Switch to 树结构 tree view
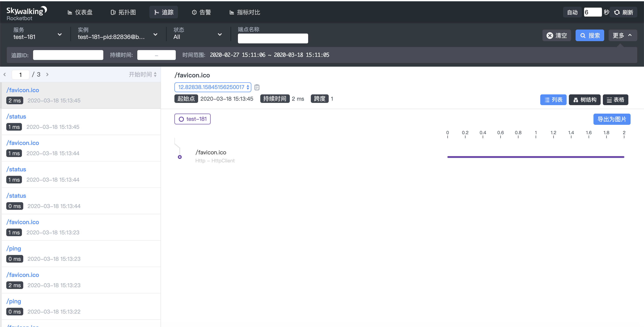This screenshot has height=327, width=644. 585,100
